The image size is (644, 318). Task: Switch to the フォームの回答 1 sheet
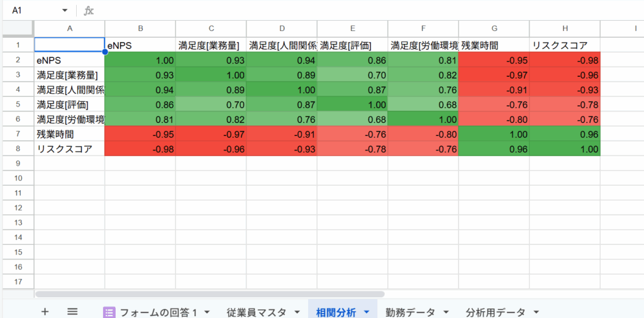159,312
